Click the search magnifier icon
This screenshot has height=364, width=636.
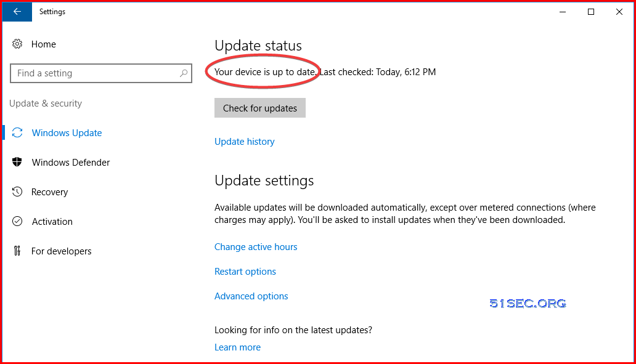point(184,73)
